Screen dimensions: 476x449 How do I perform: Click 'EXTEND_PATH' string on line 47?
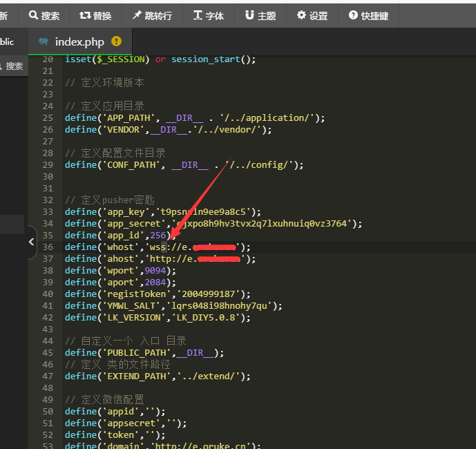[137, 376]
